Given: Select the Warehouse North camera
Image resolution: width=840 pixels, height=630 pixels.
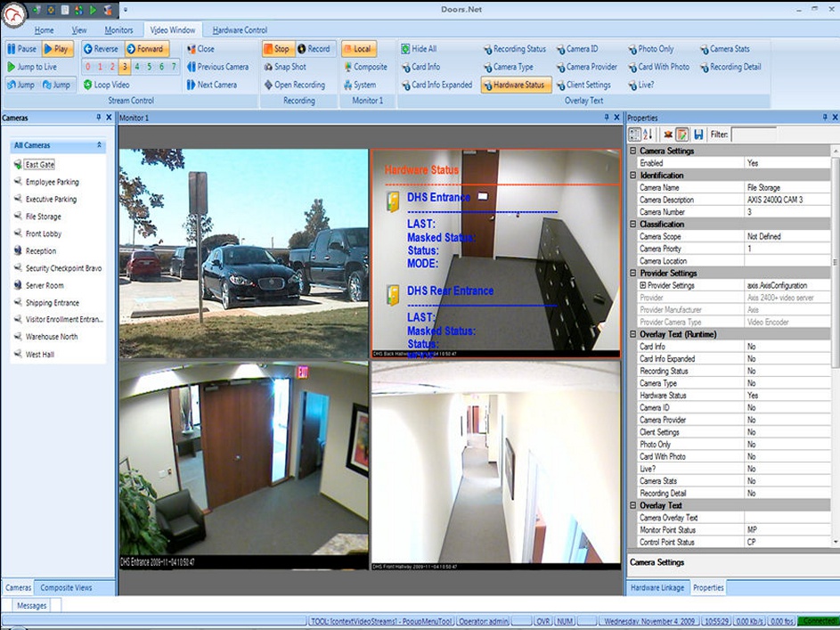Looking at the screenshot, I should (x=52, y=337).
